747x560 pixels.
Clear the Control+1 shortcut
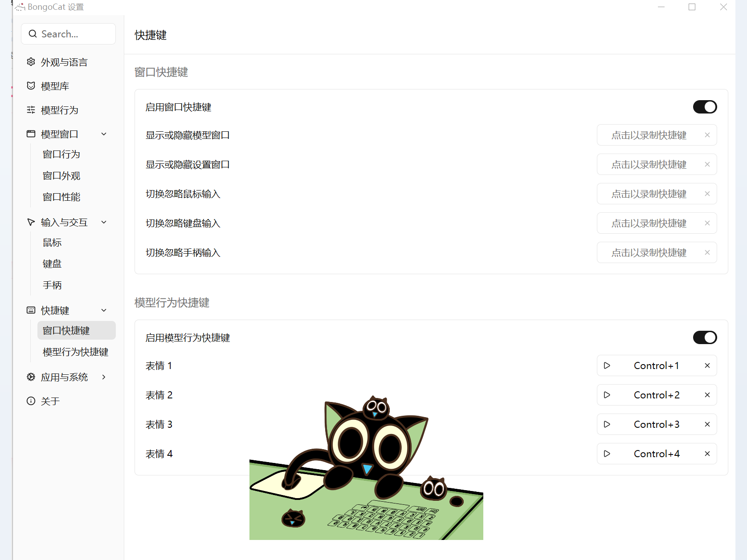[x=707, y=365]
